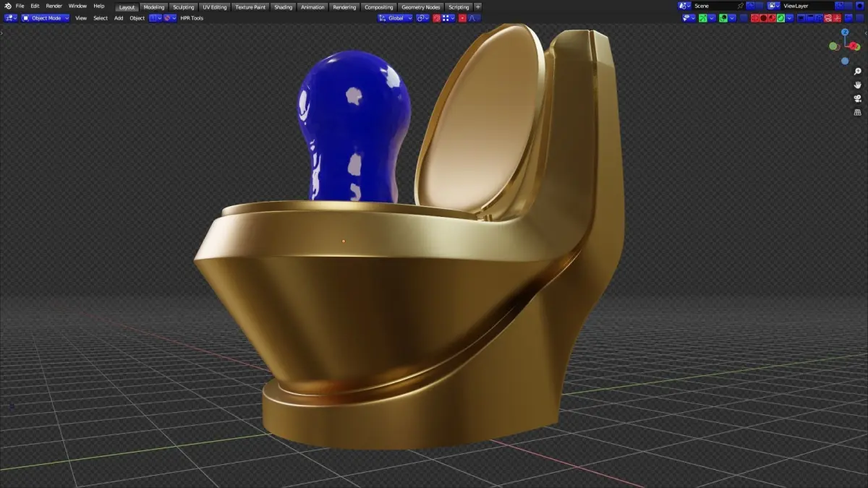Click the pan hand viewport icon
Screen dimensions: 868x488
[858, 85]
